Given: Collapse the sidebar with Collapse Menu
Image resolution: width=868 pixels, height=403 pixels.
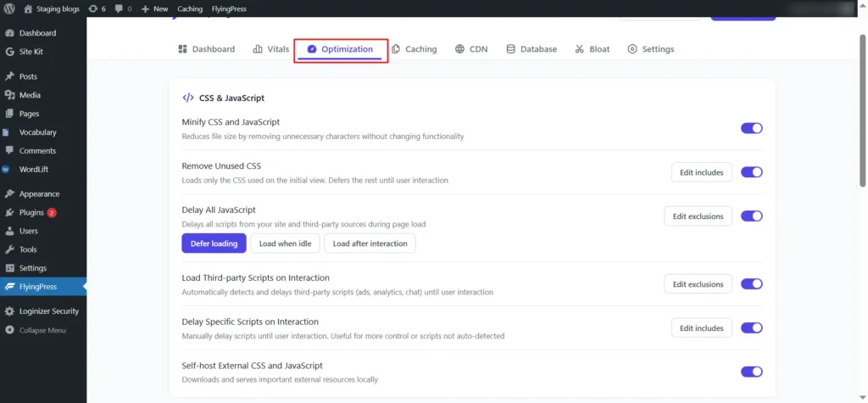Looking at the screenshot, I should 42,330.
